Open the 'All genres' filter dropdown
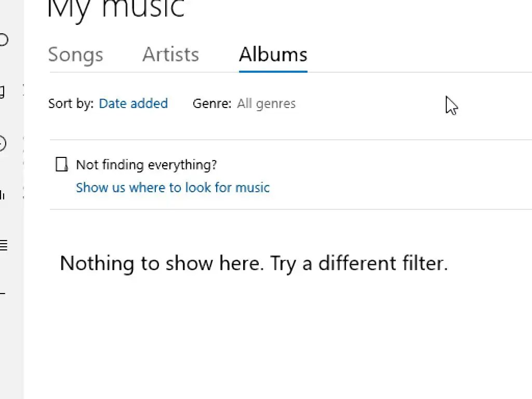The image size is (532, 399). [x=266, y=103]
